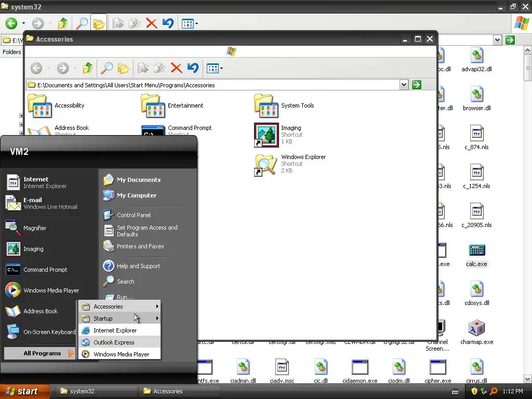Viewport: 532px width, 399px height.
Task: Click Undo arrow in Accessories toolbar
Action: click(193, 68)
